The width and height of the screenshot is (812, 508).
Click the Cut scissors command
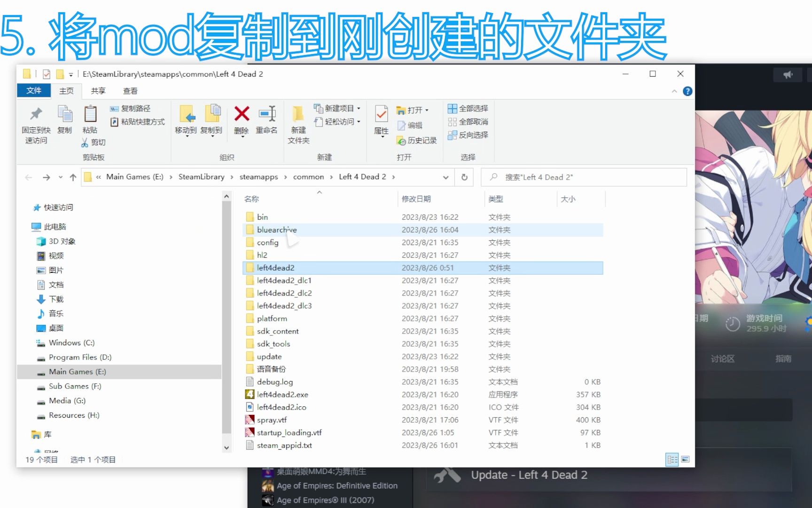click(93, 142)
